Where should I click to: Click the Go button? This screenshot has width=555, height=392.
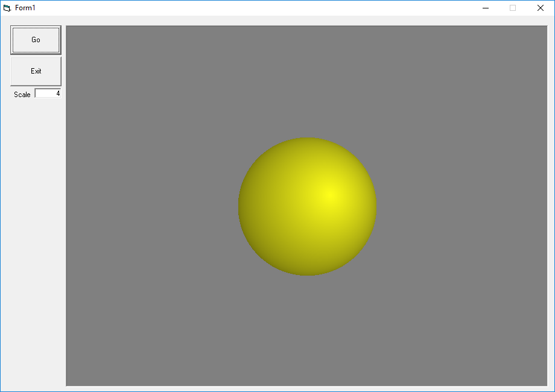coord(35,39)
